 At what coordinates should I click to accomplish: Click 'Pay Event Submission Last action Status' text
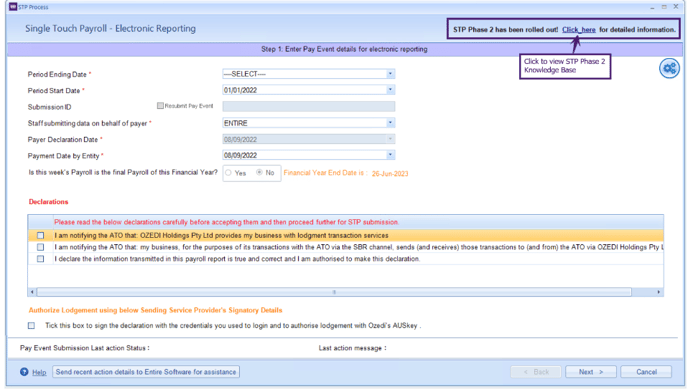pos(85,348)
